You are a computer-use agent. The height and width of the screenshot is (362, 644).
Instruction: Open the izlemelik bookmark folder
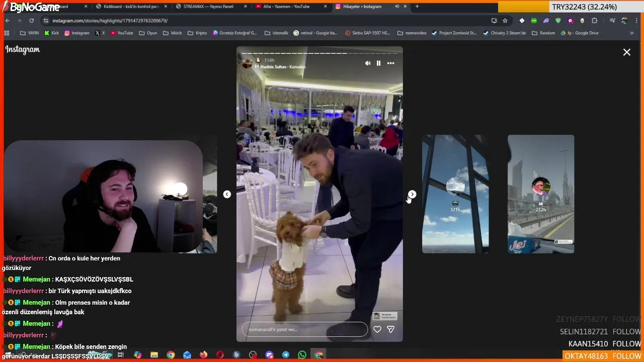(276, 33)
